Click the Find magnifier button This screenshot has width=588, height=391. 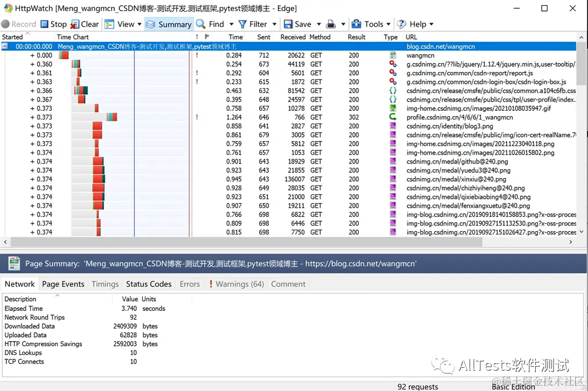210,24
